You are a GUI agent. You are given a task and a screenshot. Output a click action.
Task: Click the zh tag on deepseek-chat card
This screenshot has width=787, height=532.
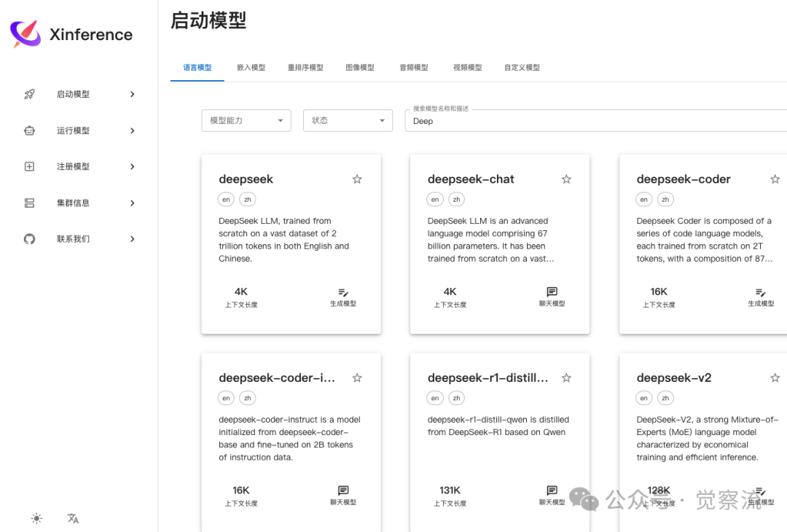click(456, 199)
